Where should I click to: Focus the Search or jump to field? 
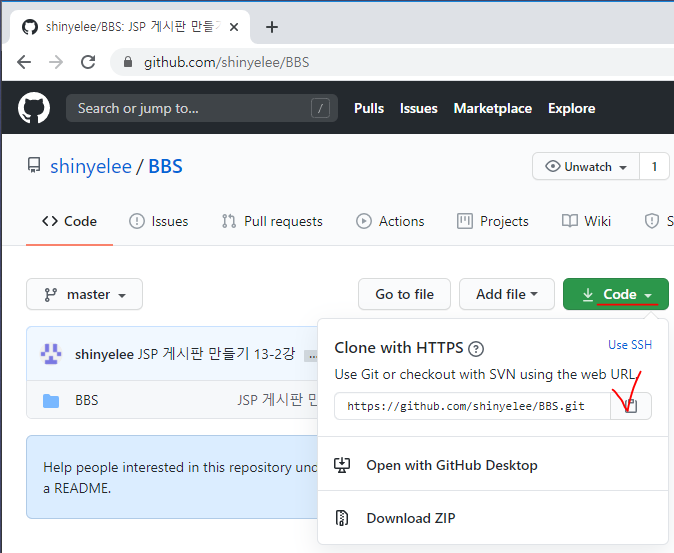click(202, 108)
